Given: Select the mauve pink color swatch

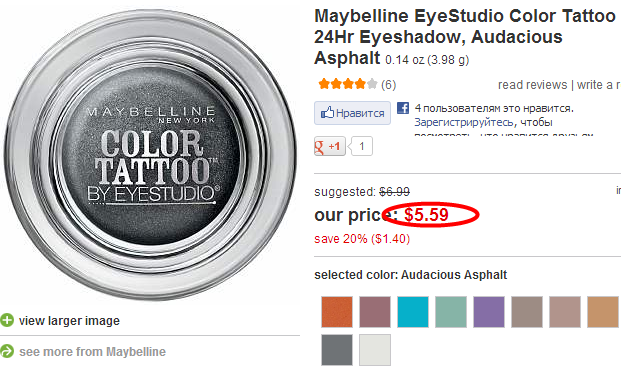Looking at the screenshot, I should 375,312.
